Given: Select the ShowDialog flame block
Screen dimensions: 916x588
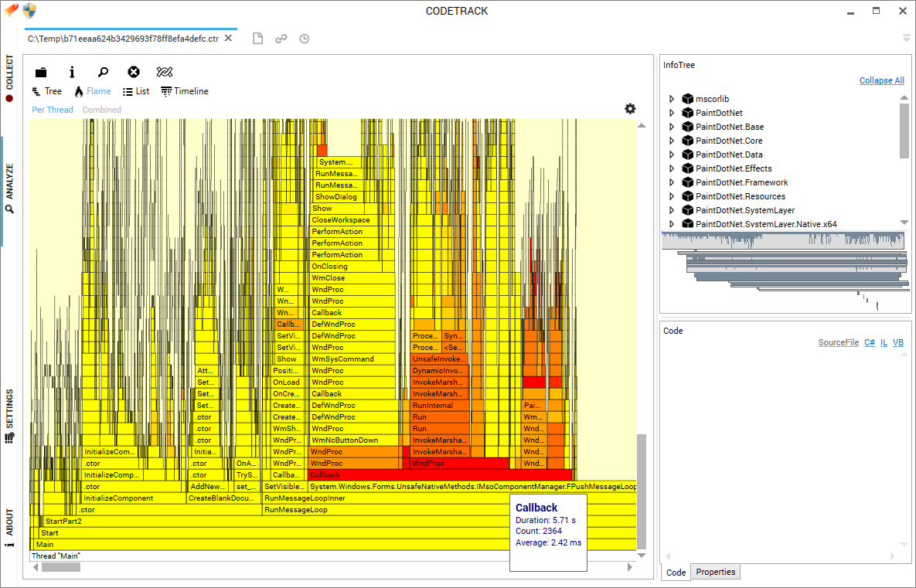Looking at the screenshot, I should coord(339,197).
